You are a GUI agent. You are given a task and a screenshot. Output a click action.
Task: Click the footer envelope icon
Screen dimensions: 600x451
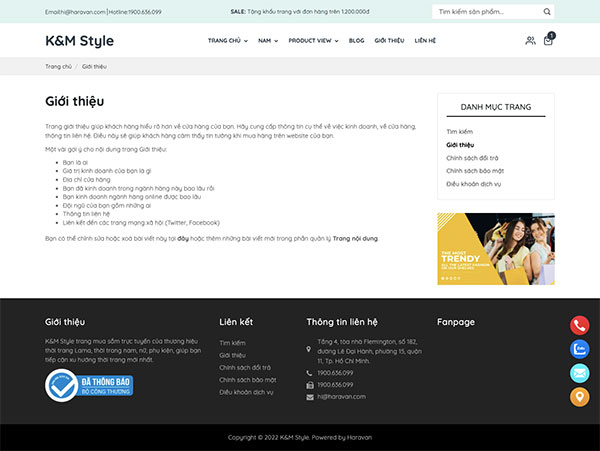click(x=310, y=397)
